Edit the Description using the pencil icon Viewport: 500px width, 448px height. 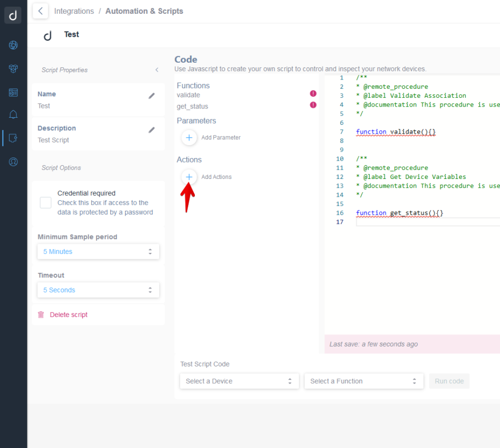(x=152, y=129)
